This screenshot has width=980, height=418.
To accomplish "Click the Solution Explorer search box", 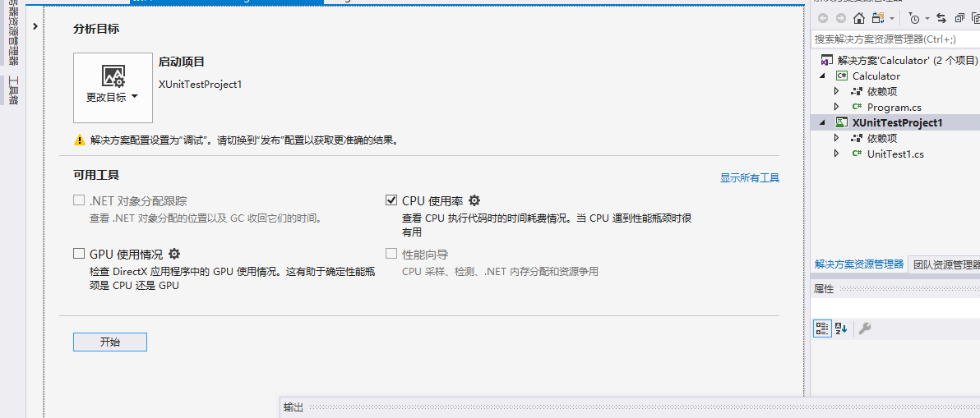I will [895, 39].
